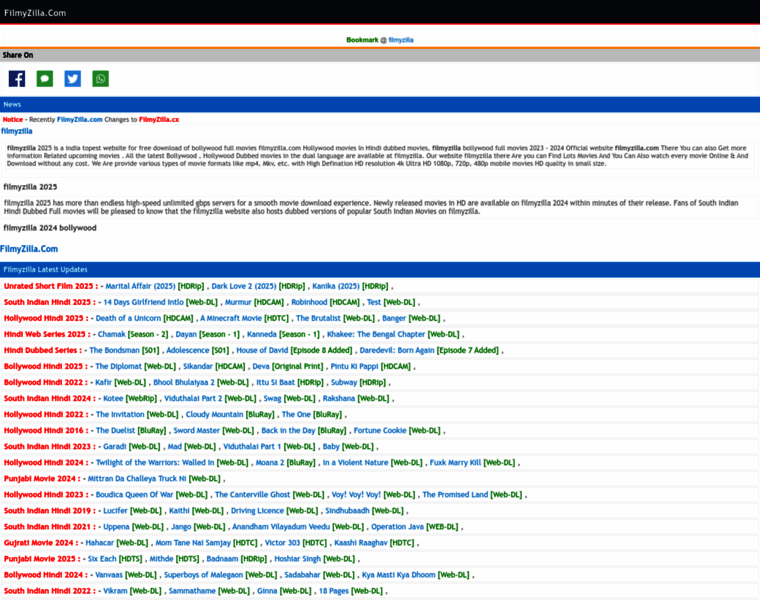Open Vikram movie link
This screenshot has width=760, height=600.
coord(115,590)
